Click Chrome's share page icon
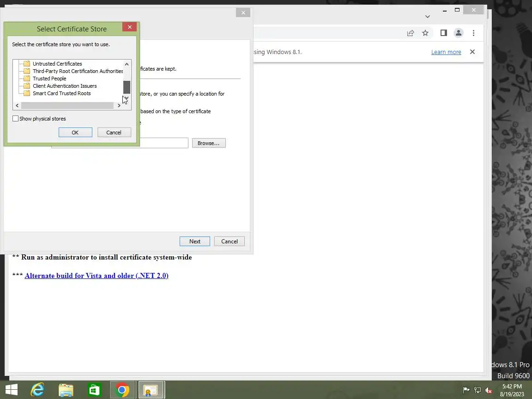This screenshot has height=399, width=532. click(x=411, y=33)
